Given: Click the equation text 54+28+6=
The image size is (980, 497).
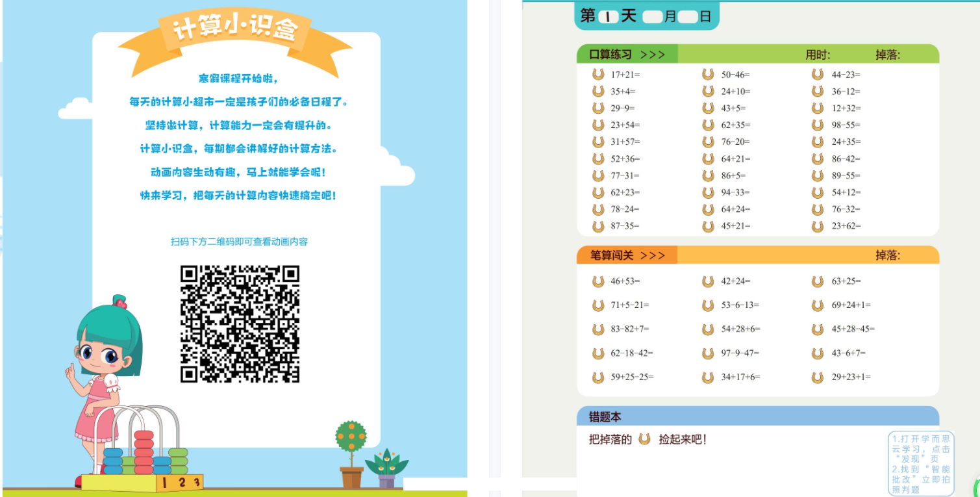Looking at the screenshot, I should [x=741, y=329].
